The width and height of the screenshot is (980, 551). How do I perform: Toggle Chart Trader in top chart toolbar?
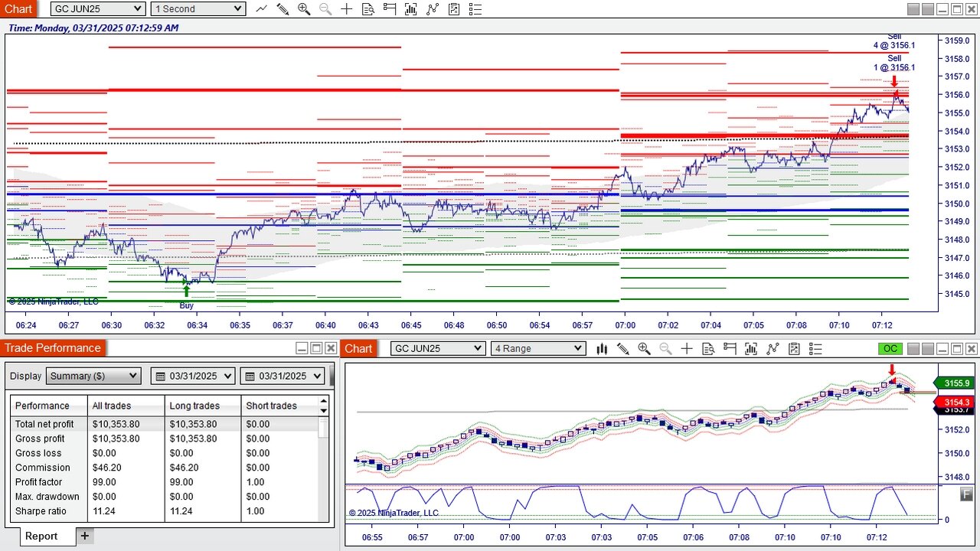[390, 9]
